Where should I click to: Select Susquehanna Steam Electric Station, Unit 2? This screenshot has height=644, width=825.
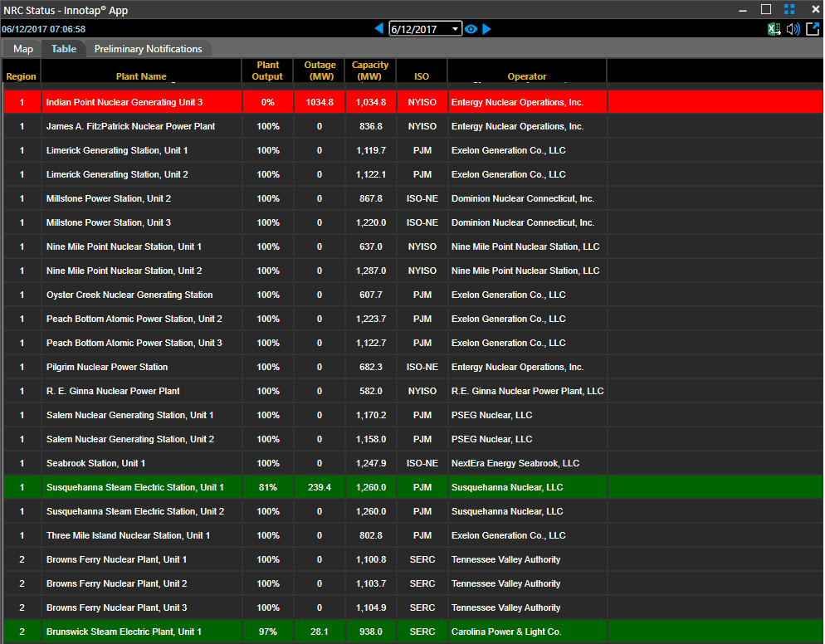pos(135,511)
